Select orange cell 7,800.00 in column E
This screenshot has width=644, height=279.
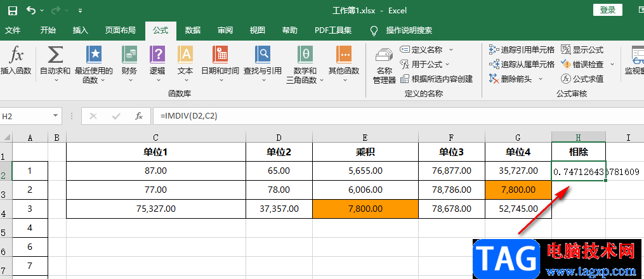coord(365,209)
